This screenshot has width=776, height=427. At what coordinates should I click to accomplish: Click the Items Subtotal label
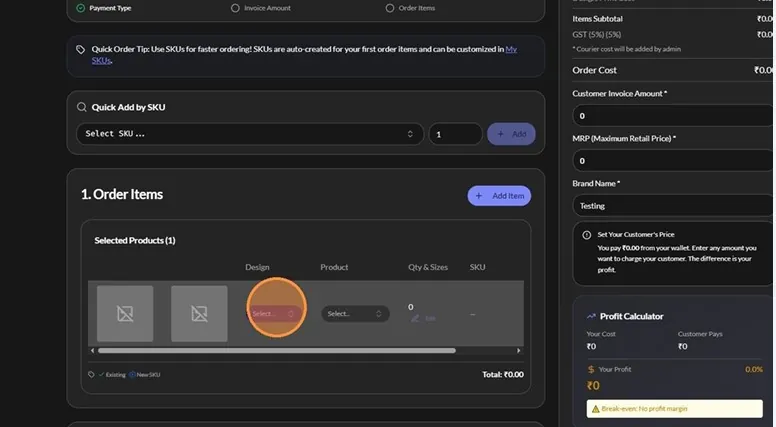click(x=597, y=19)
